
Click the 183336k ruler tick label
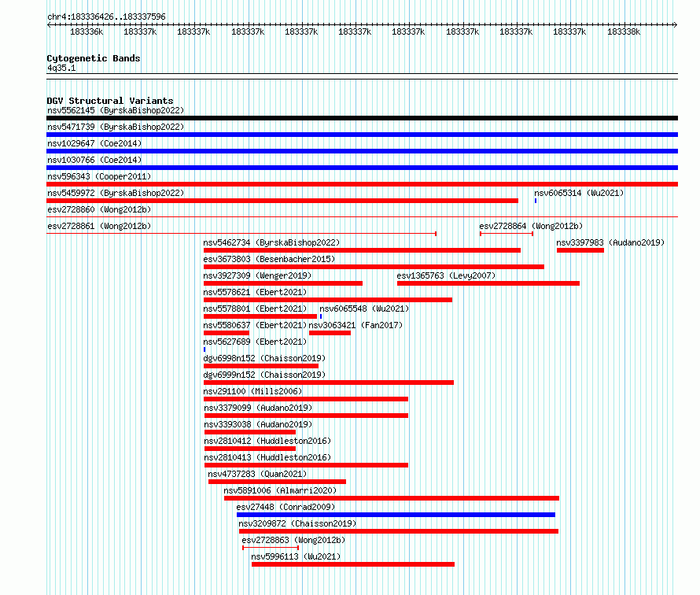87,31
